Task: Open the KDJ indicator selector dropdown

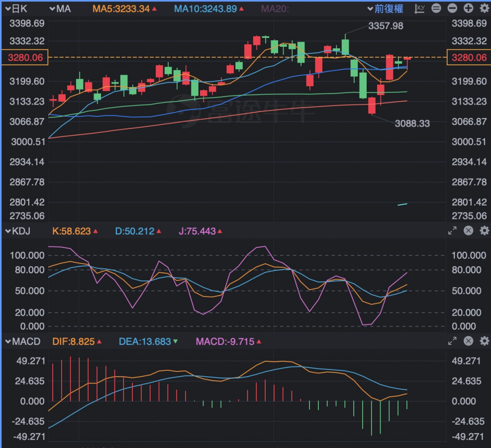Action: [x=18, y=231]
